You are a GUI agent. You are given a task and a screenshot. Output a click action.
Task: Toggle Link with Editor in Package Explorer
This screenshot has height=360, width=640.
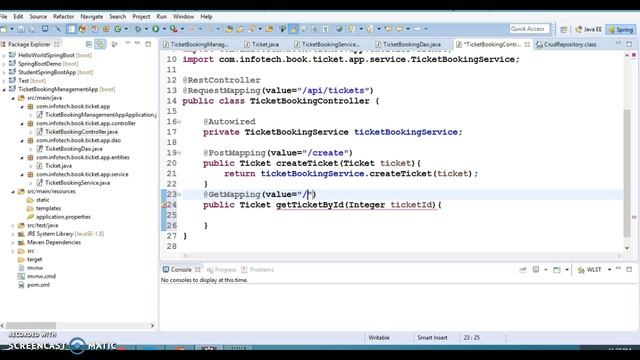[x=100, y=44]
